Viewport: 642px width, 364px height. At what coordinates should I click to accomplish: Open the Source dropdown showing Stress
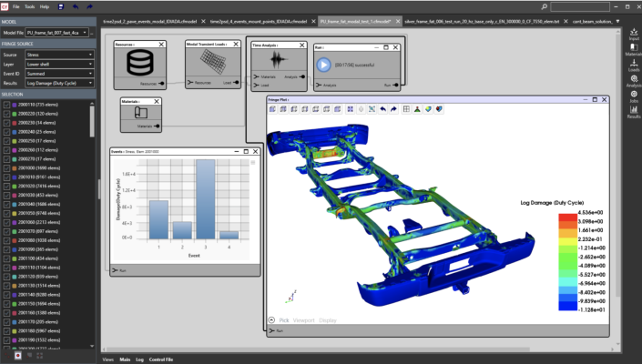(x=59, y=55)
